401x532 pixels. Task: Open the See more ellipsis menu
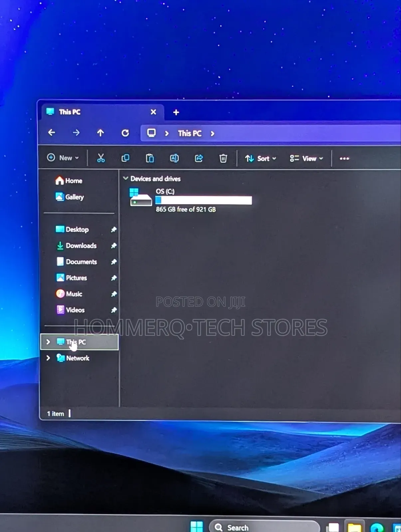click(344, 159)
